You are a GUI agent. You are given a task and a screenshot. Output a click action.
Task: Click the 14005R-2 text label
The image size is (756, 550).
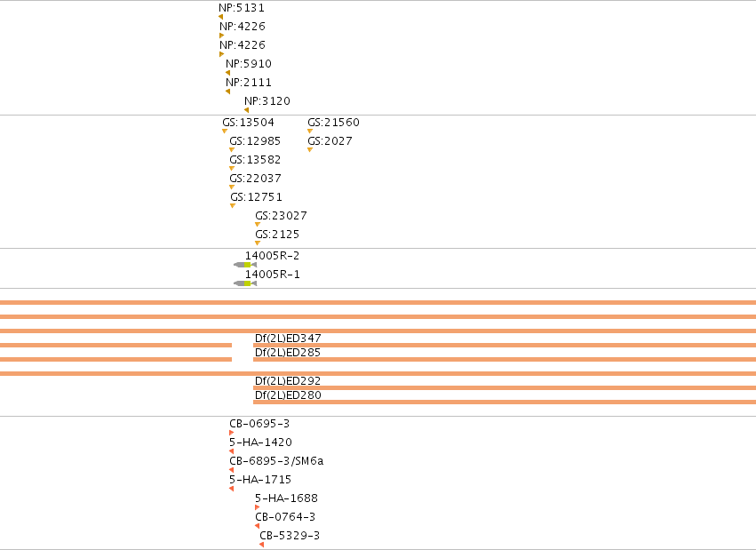pos(273,256)
